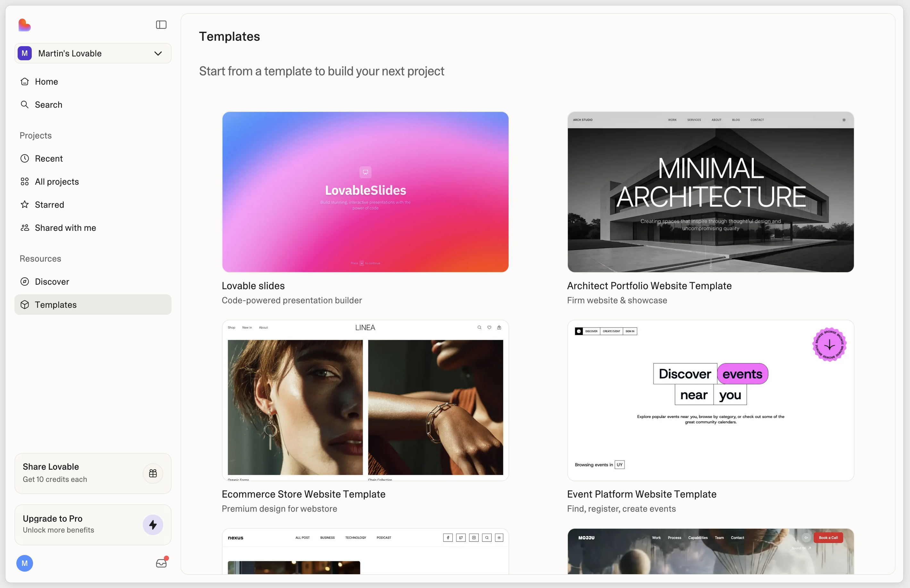Click Ecommerce Store Website Template title
The image size is (910, 588).
click(x=303, y=494)
